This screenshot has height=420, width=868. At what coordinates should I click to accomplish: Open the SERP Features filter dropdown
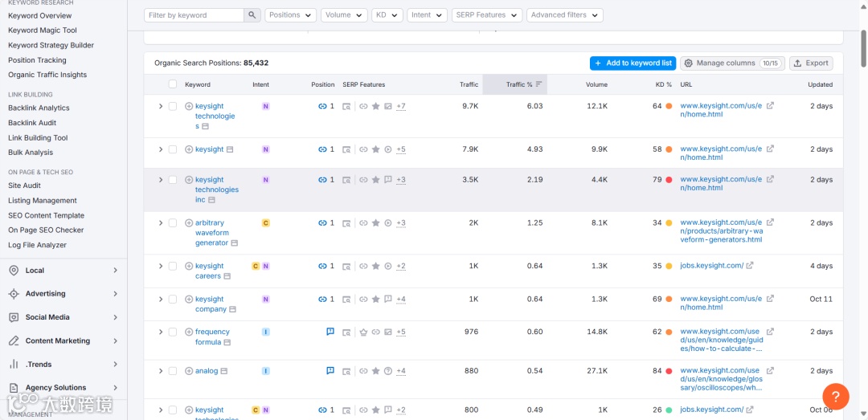tap(486, 15)
